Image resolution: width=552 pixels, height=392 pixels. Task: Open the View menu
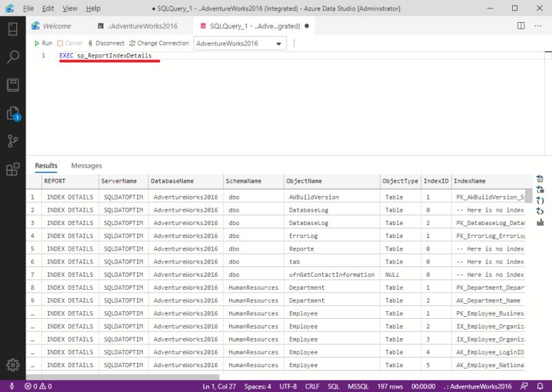pyautogui.click(x=70, y=8)
